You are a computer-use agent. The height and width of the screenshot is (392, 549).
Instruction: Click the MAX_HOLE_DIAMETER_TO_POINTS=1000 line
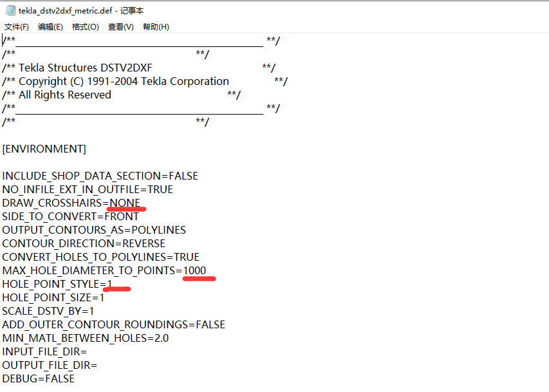pyautogui.click(x=104, y=271)
